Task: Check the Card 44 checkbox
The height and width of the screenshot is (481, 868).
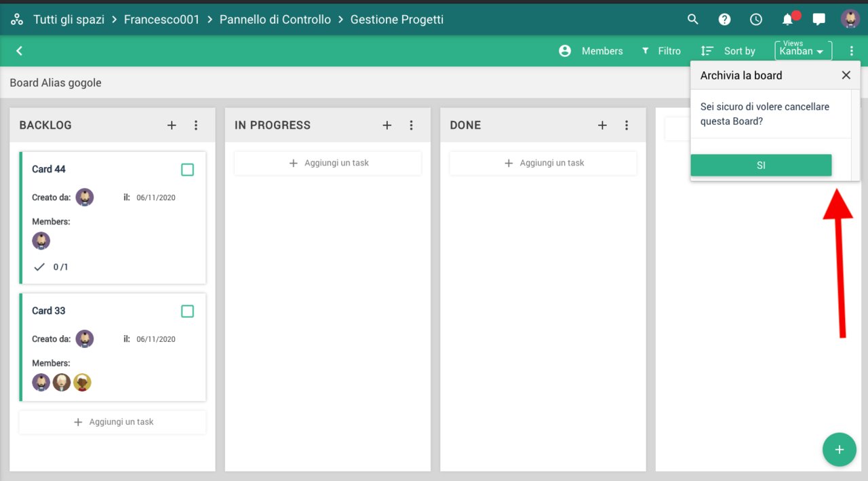Action: tap(188, 170)
